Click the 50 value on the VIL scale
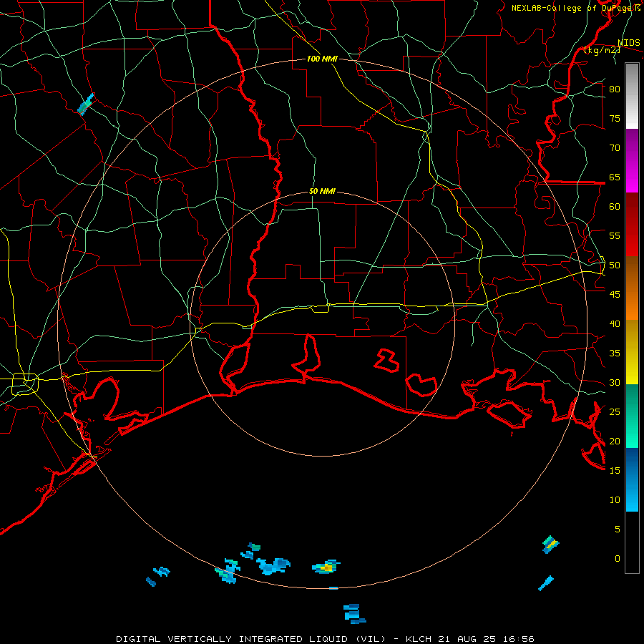Viewport: 644px width, 644px height. [615, 265]
